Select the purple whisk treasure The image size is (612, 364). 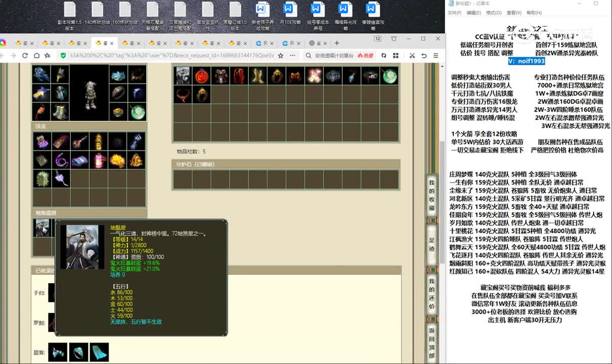click(x=61, y=178)
